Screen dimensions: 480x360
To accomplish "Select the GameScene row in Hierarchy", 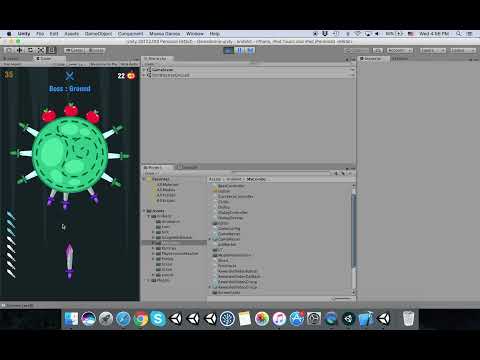I will [x=248, y=70].
